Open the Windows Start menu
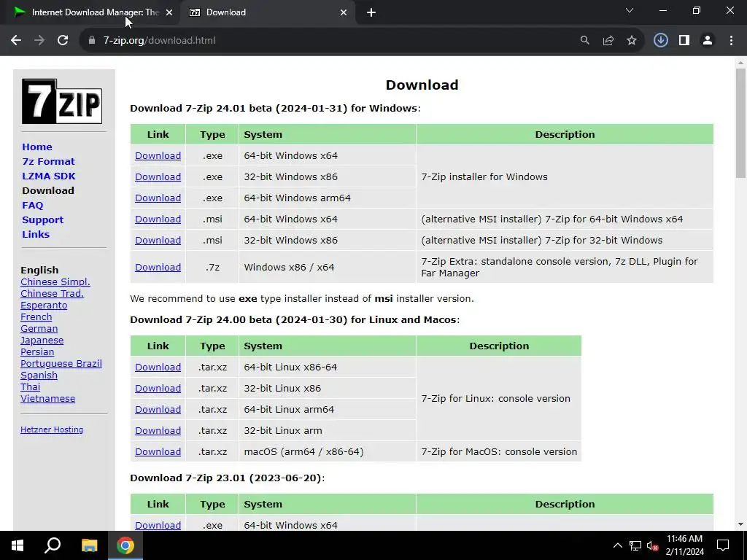Screen dimensions: 747x560 click(18, 545)
